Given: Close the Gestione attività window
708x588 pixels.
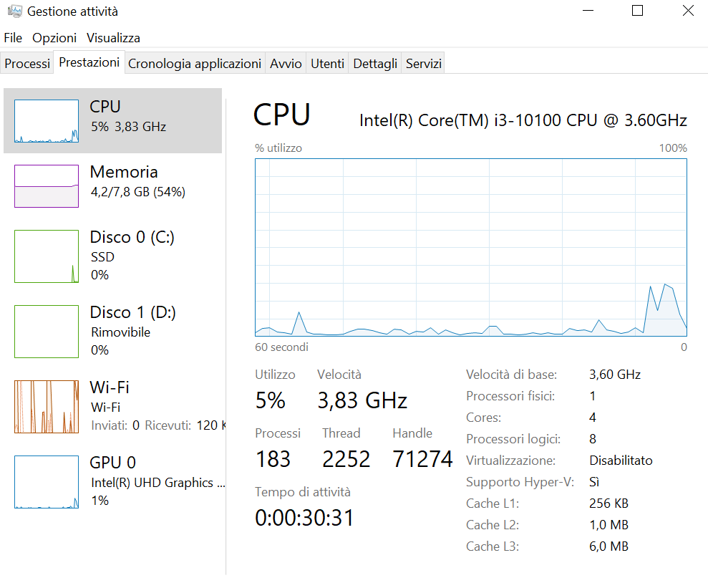Looking at the screenshot, I should click(687, 11).
